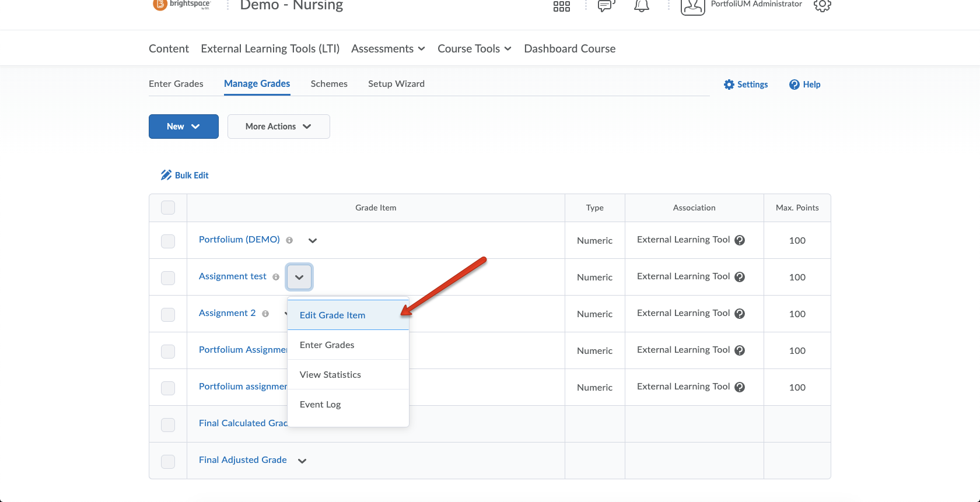Open the course selector waffle icon
980x502 pixels.
pos(562,6)
